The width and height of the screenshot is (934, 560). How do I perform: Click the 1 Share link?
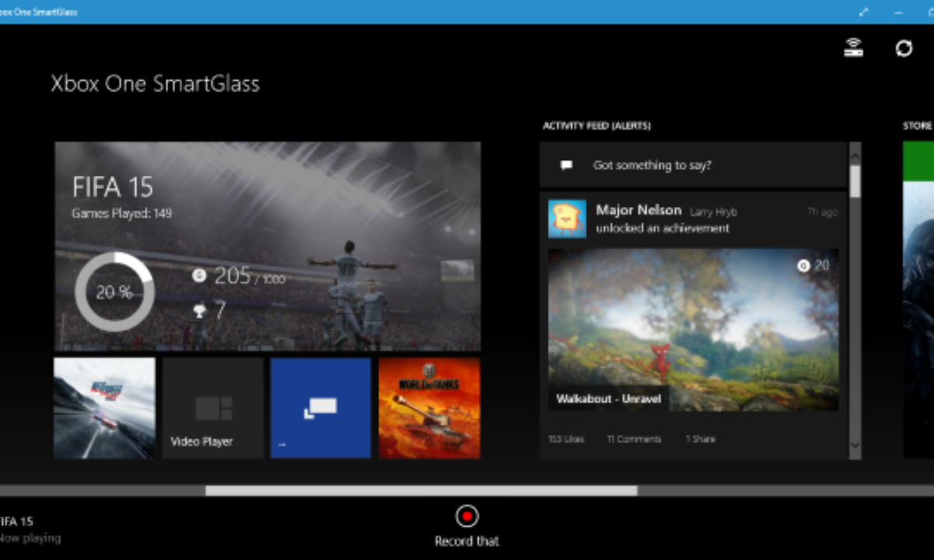click(700, 439)
